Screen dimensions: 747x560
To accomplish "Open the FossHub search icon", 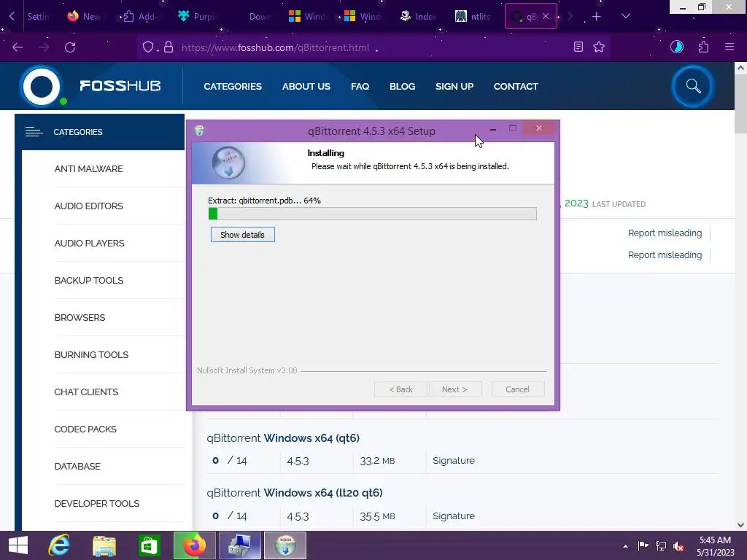I will click(x=693, y=86).
